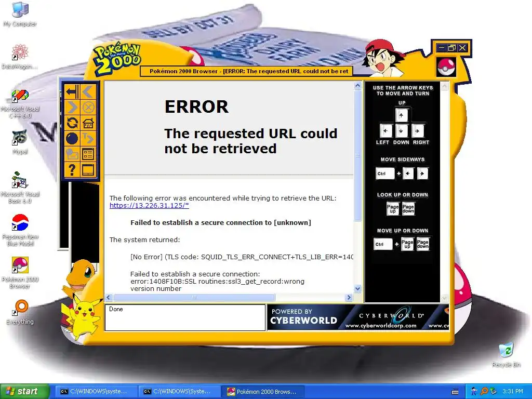
Task: Click the Safely Remove Hardware tray icon
Action: 494,392
